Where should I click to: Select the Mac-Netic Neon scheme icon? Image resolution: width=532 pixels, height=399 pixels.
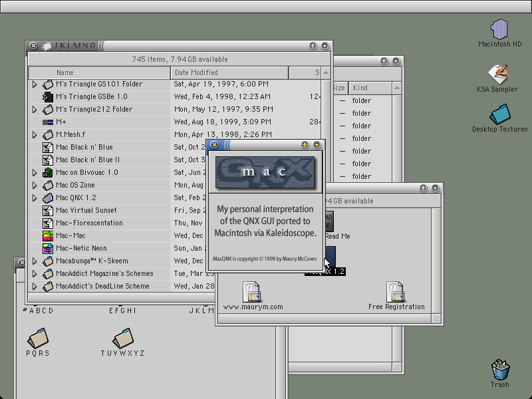click(x=48, y=248)
